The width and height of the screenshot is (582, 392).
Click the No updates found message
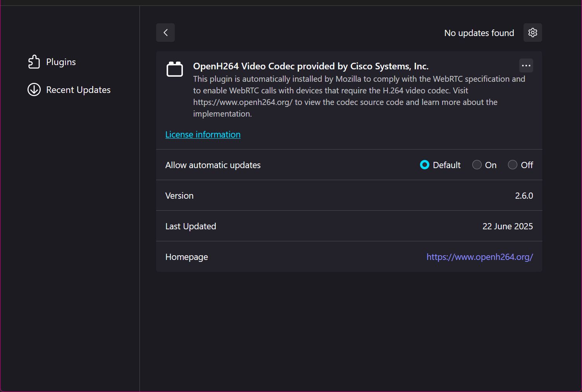479,33
